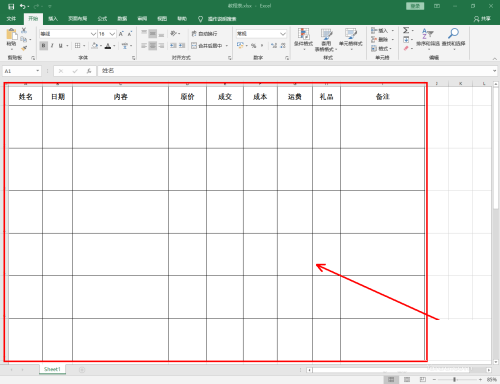Add a new sheet with plus button

82,370
